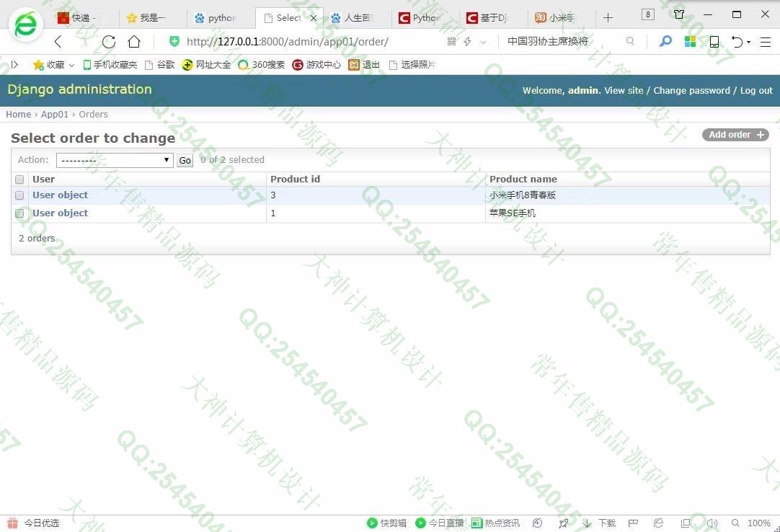Open User object for product id 3
Viewport: 780px width, 532px height.
point(60,195)
